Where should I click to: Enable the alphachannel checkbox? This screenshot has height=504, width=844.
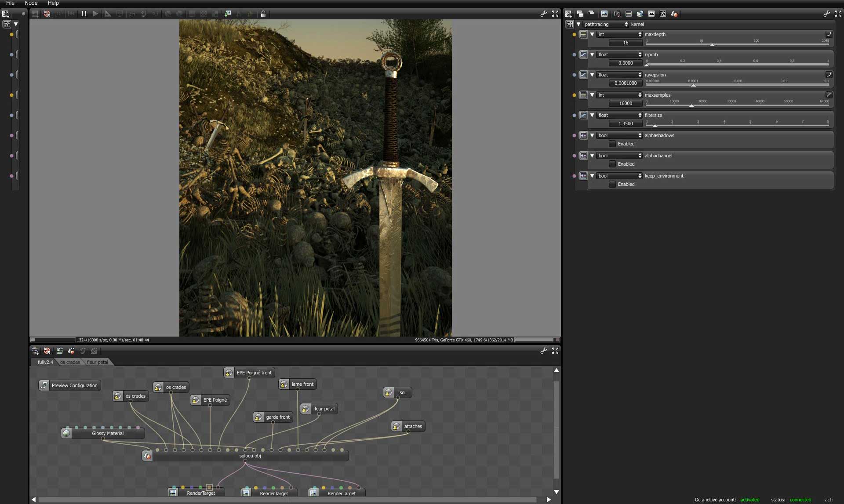(x=612, y=164)
